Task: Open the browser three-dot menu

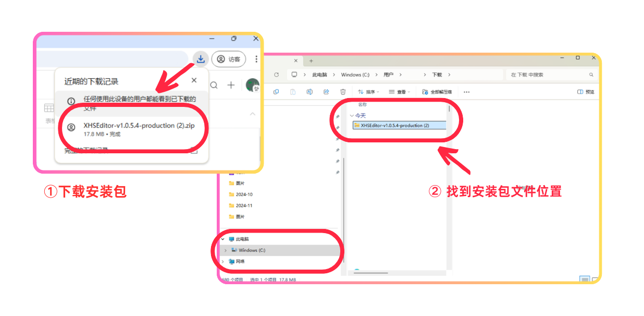Action: click(256, 59)
